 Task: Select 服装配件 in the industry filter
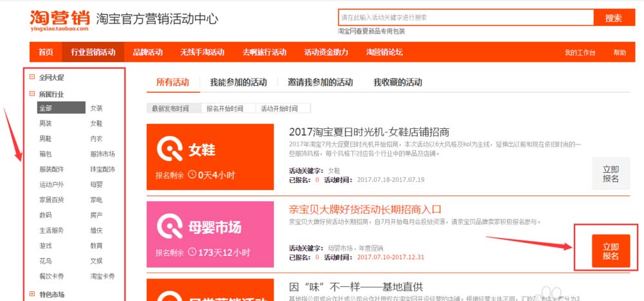(x=52, y=169)
